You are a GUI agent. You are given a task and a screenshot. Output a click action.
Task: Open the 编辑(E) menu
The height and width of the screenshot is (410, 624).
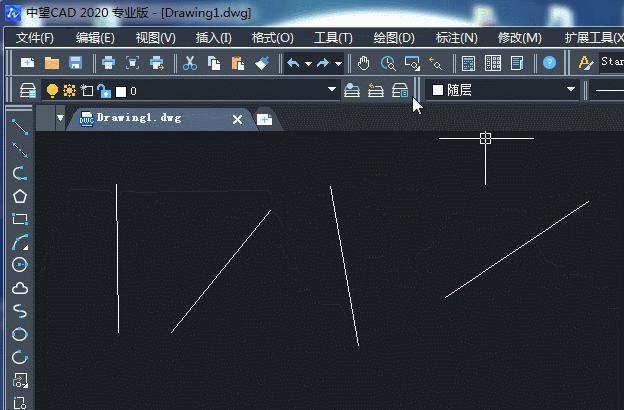[95, 38]
